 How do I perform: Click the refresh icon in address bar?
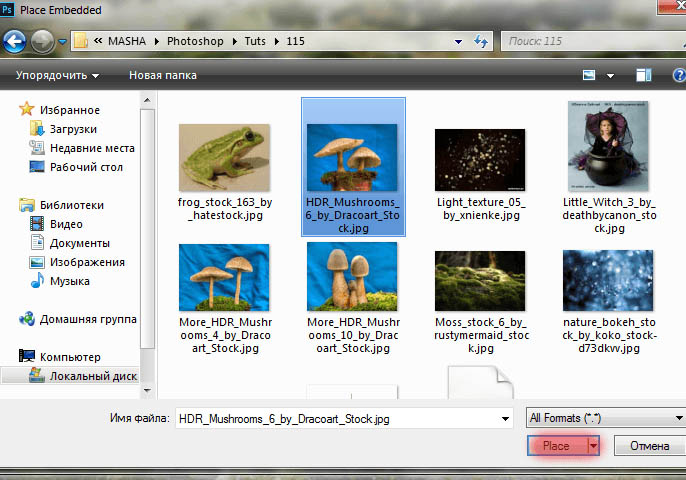click(x=481, y=42)
